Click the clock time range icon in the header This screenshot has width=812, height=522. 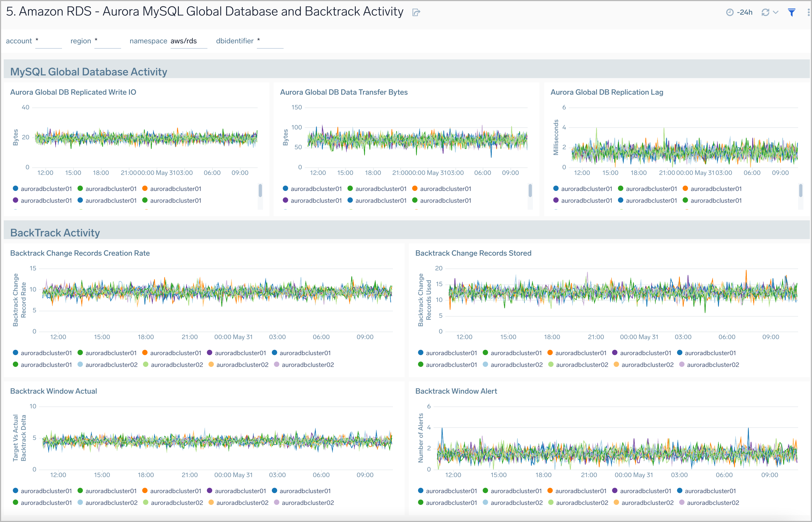coord(730,12)
